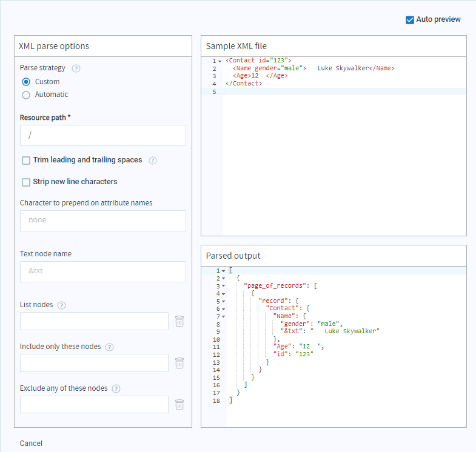The width and height of the screenshot is (476, 452).
Task: Open help icon beside List nodes
Action: pyautogui.click(x=62, y=305)
